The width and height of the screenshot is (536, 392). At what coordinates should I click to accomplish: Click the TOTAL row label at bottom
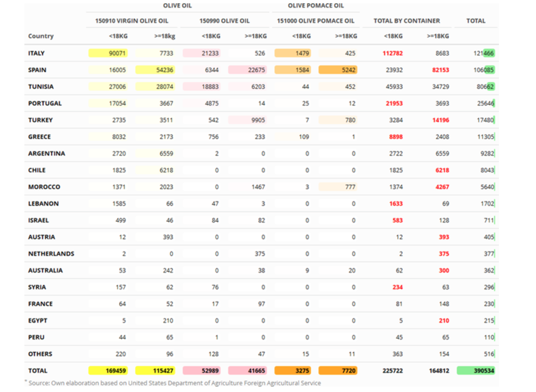(37, 371)
